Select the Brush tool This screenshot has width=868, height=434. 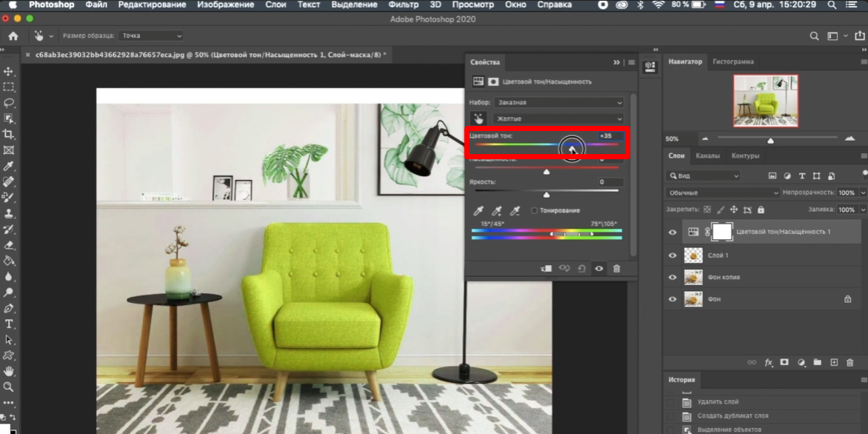pos(8,198)
